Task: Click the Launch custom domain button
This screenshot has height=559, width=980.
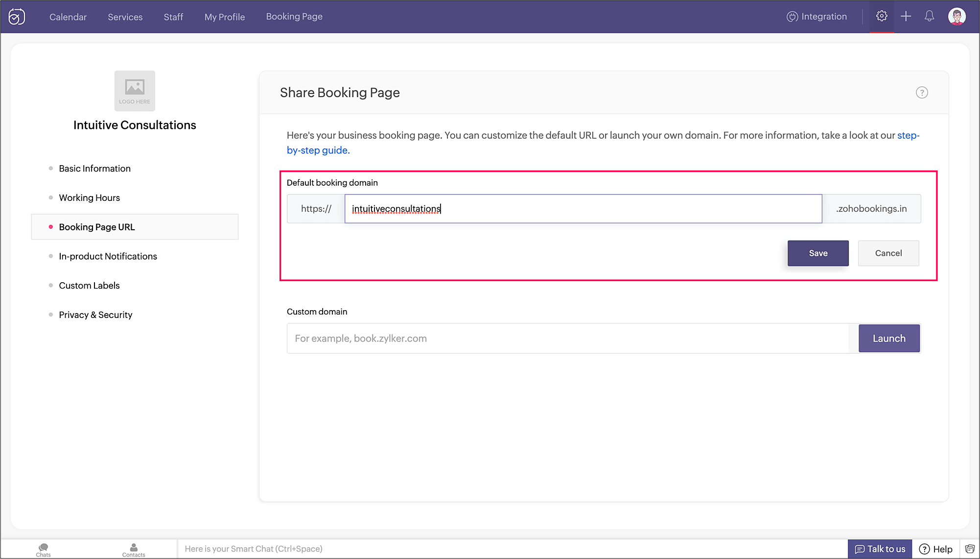Action: tap(889, 339)
